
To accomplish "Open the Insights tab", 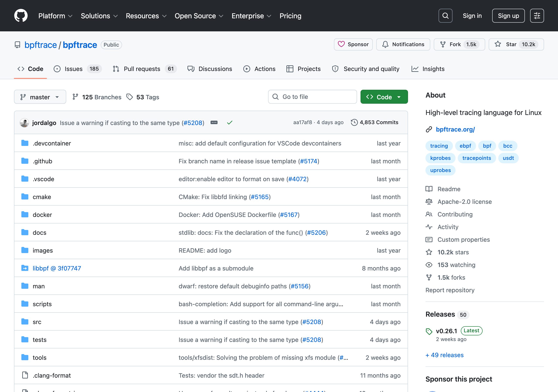I will (x=428, y=69).
